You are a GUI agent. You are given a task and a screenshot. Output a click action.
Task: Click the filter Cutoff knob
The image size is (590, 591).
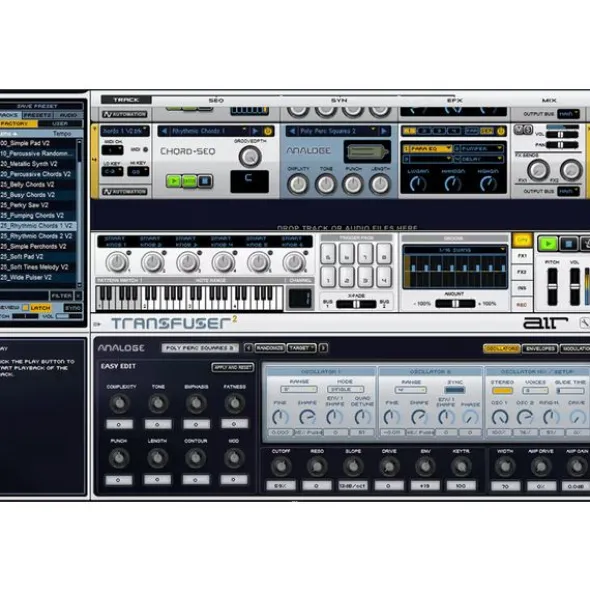point(281,467)
